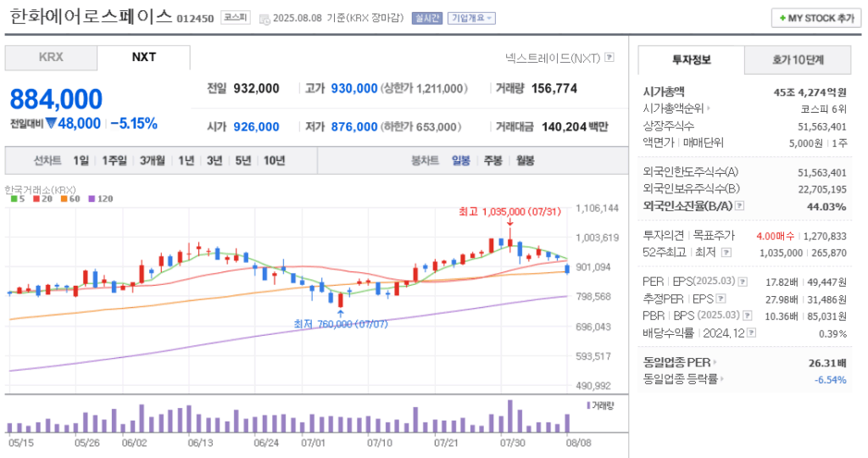
Task: Select the 3개월 chart period
Action: click(153, 160)
